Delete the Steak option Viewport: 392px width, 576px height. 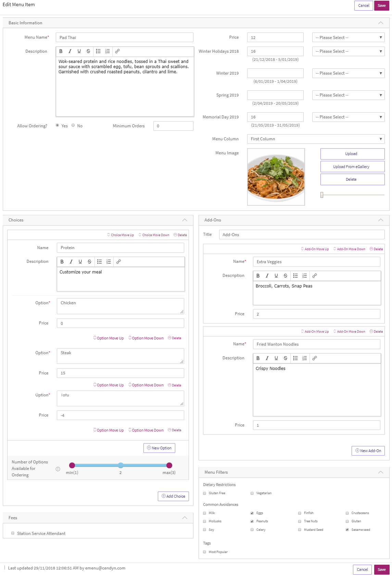tap(175, 385)
